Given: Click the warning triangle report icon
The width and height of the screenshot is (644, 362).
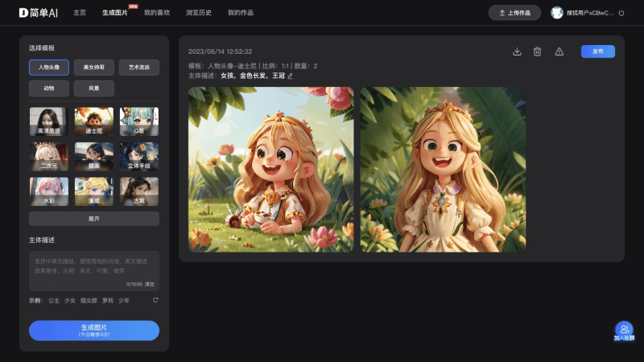Looking at the screenshot, I should pos(559,51).
